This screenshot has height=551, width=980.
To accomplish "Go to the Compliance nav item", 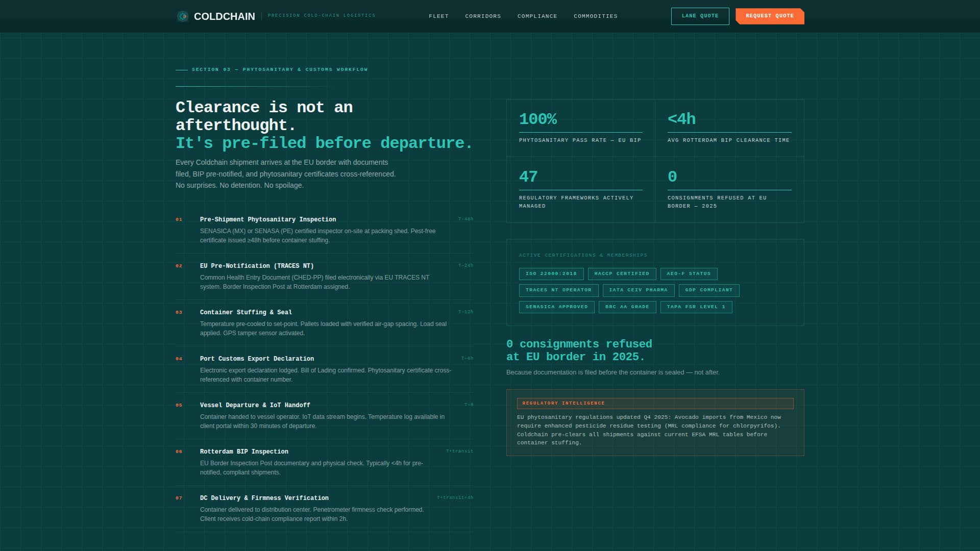I will 537,16.
